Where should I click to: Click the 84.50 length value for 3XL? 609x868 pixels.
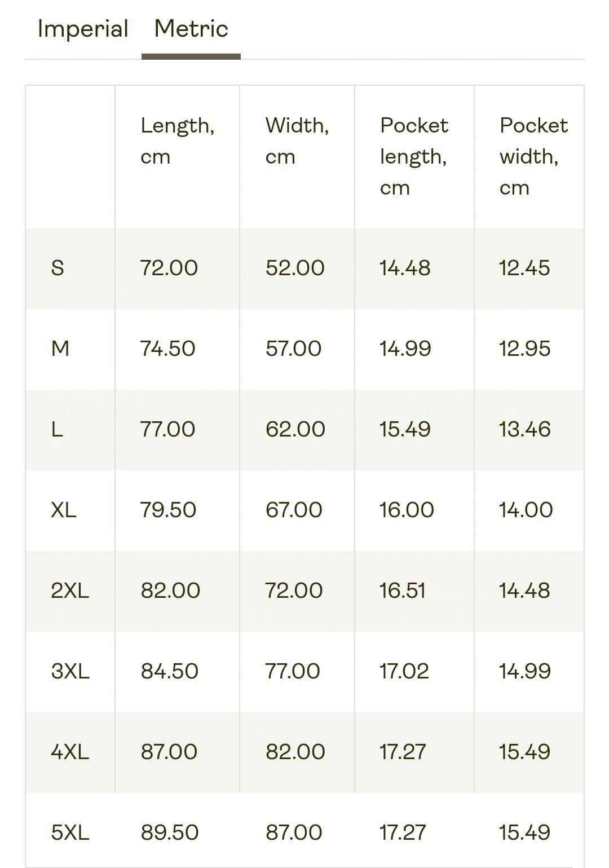(170, 671)
